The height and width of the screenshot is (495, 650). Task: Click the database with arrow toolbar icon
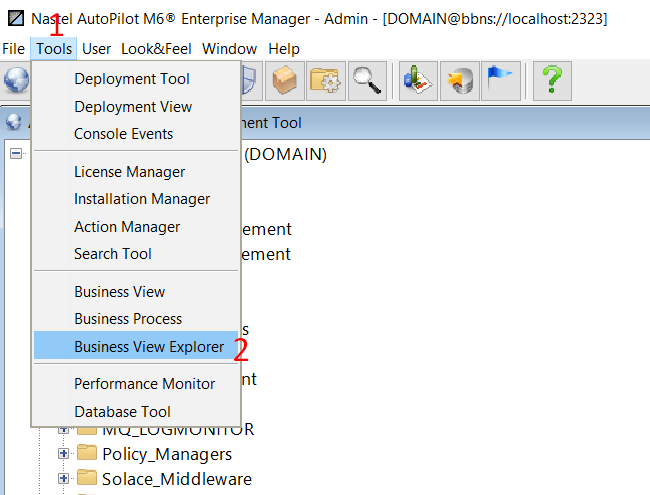click(460, 81)
